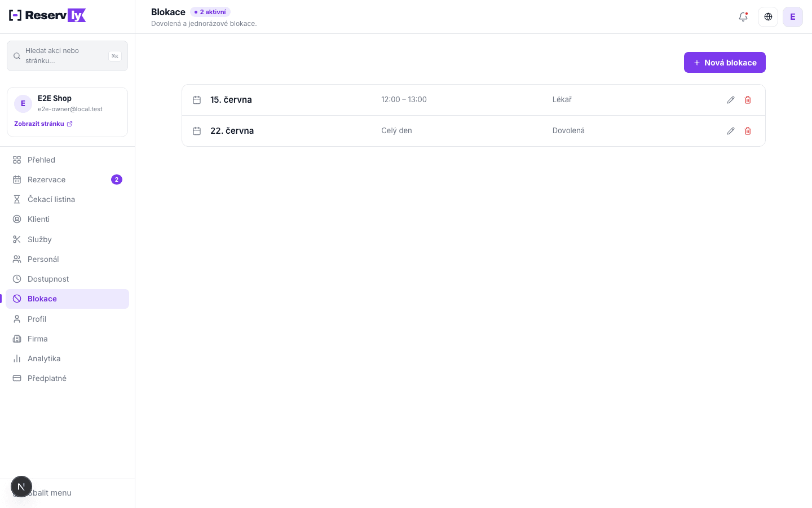This screenshot has width=812, height=508.
Task: Click the Dovolená a jednorázové blokace subtitle
Action: (204, 24)
